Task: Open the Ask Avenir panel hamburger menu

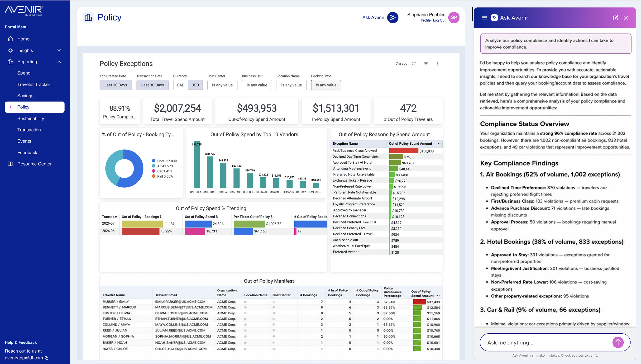Action: 484,18
